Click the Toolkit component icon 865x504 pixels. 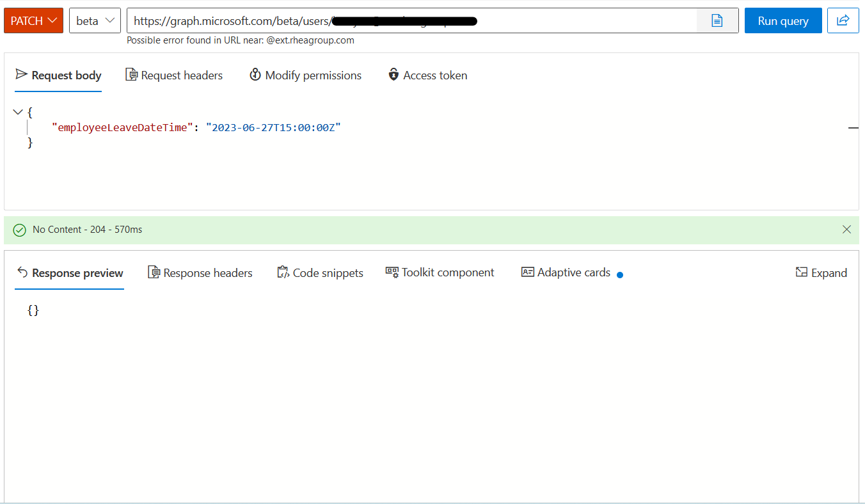(x=392, y=272)
